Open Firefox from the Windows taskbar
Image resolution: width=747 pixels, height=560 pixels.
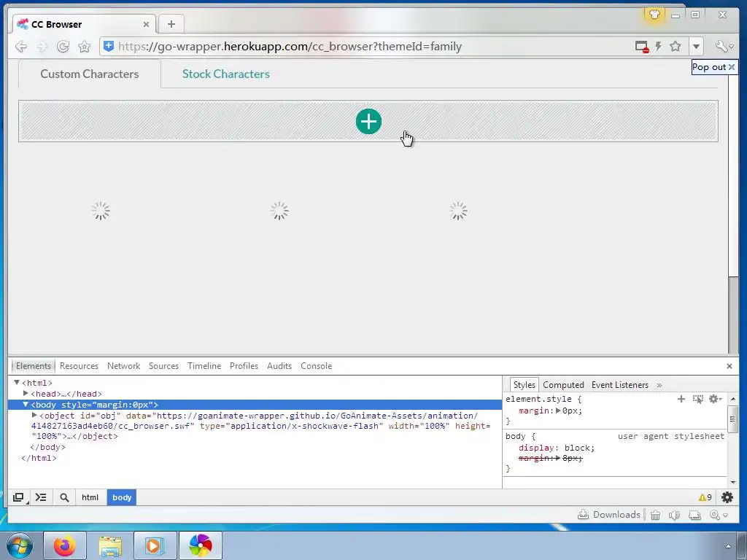tap(64, 545)
